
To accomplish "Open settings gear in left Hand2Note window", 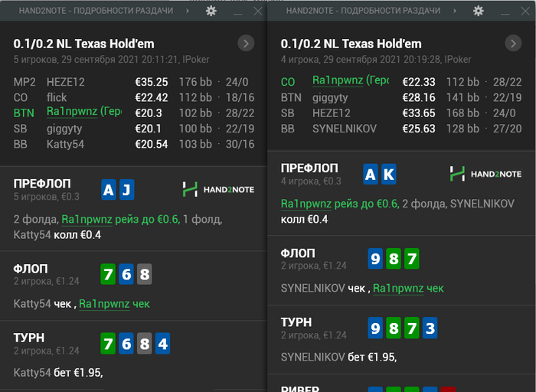I will 211,11.
